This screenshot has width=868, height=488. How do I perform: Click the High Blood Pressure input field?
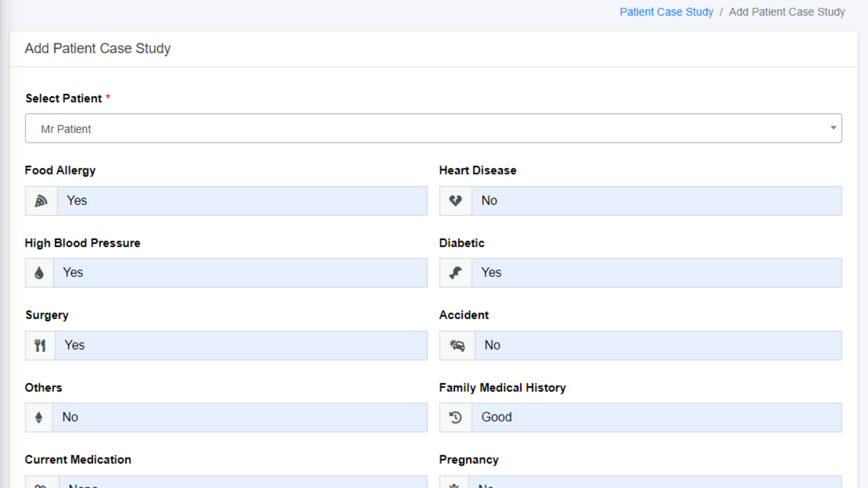(x=240, y=273)
